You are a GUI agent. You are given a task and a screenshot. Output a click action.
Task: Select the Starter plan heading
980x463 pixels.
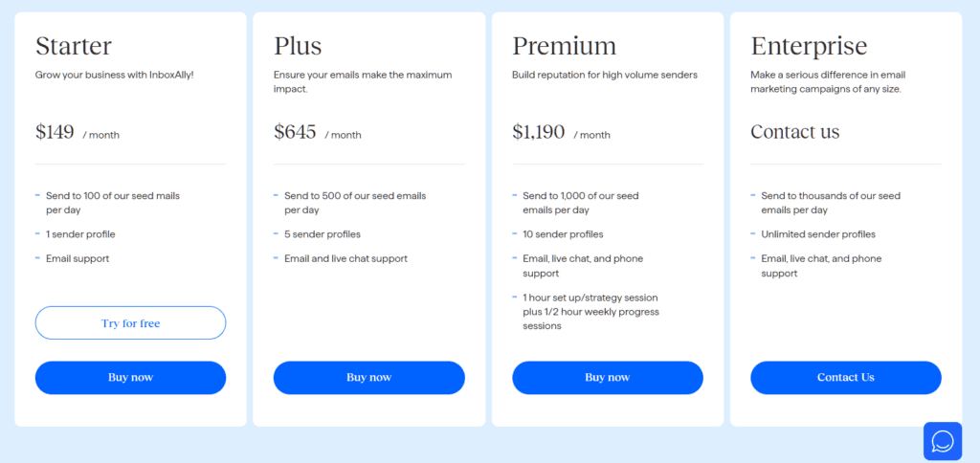pyautogui.click(x=74, y=46)
